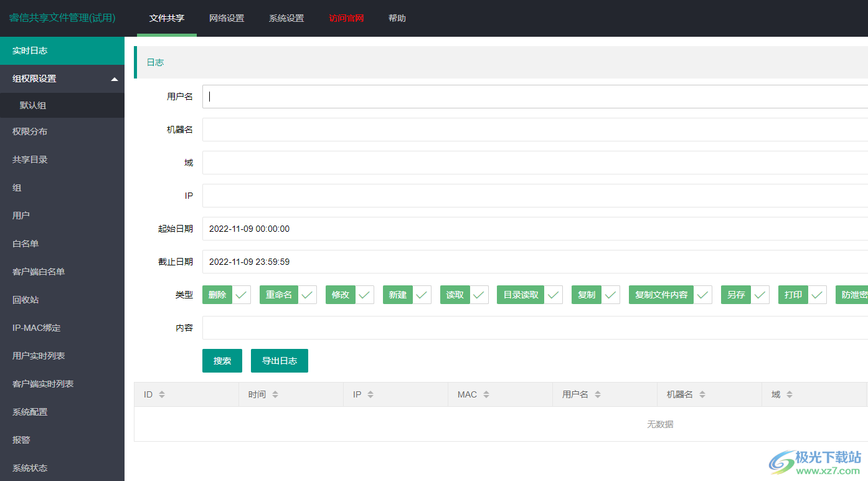Open the 访问官网 link in top bar
This screenshot has height=481, width=868.
346,18
